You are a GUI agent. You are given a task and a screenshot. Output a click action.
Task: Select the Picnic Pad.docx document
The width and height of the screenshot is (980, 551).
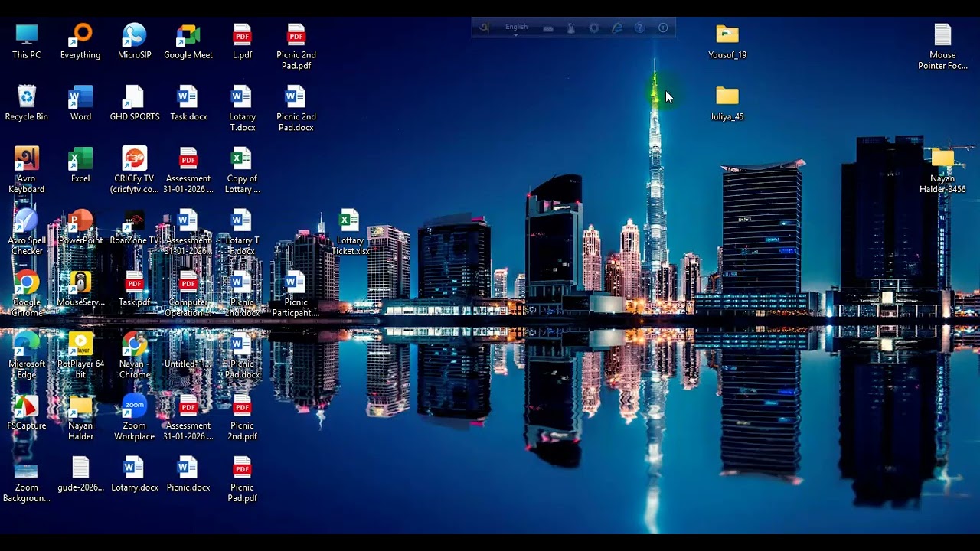point(242,356)
